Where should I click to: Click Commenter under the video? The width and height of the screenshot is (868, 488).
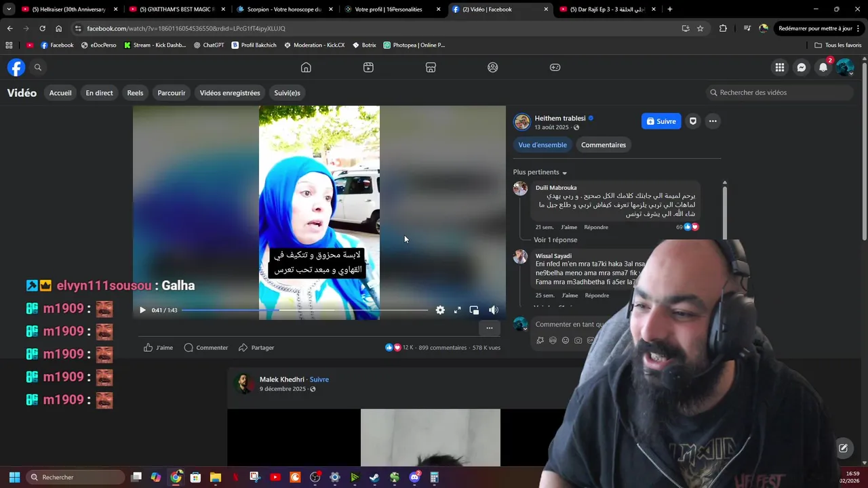(x=205, y=348)
